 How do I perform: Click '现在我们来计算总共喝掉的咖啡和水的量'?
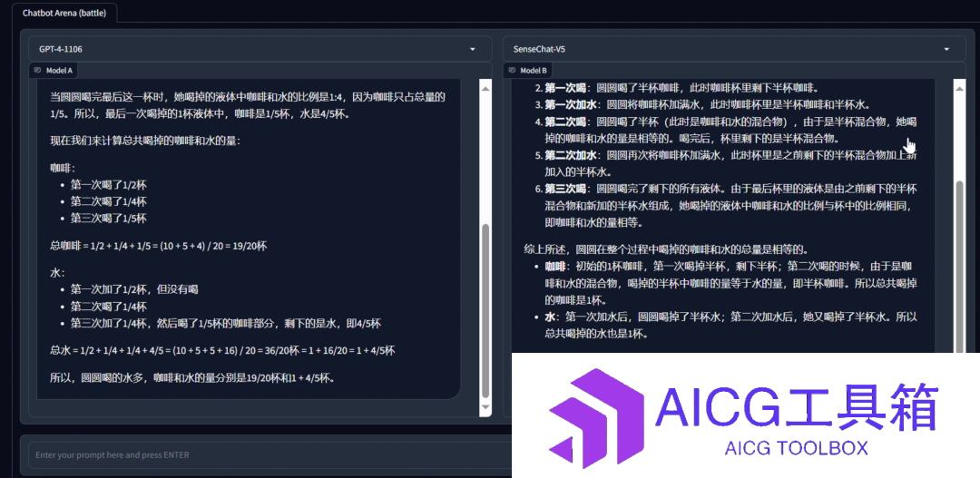click(145, 141)
